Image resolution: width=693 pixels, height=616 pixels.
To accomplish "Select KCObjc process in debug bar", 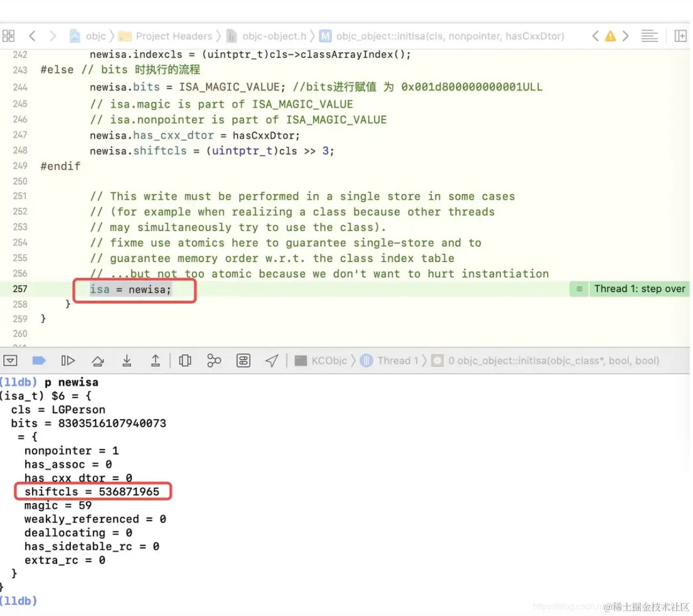I will (x=321, y=361).
